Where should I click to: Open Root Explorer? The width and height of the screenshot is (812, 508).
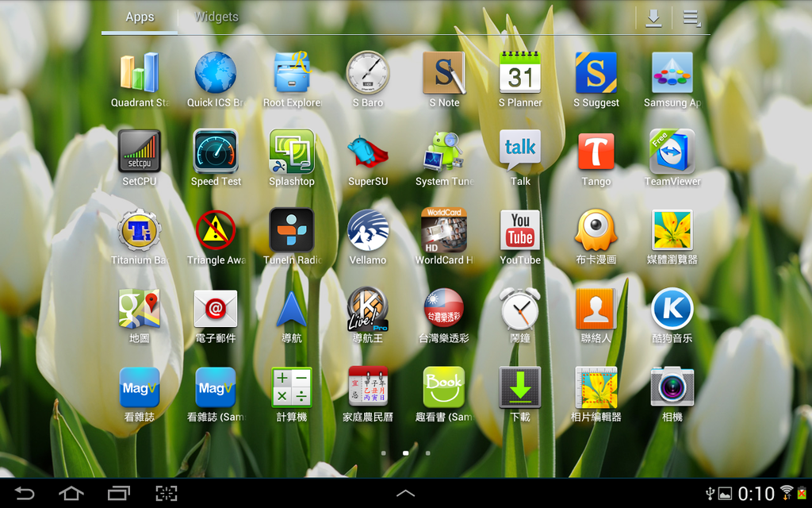[x=292, y=72]
